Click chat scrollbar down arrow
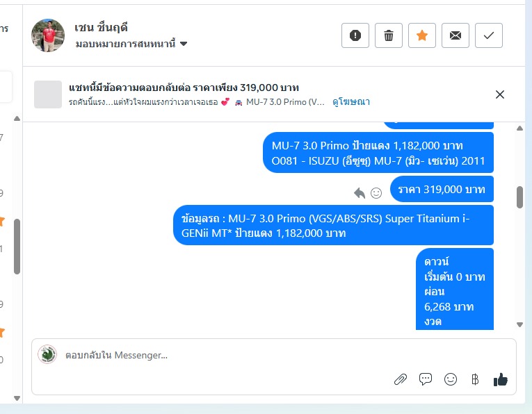The height and width of the screenshot is (414, 532). 519,324
